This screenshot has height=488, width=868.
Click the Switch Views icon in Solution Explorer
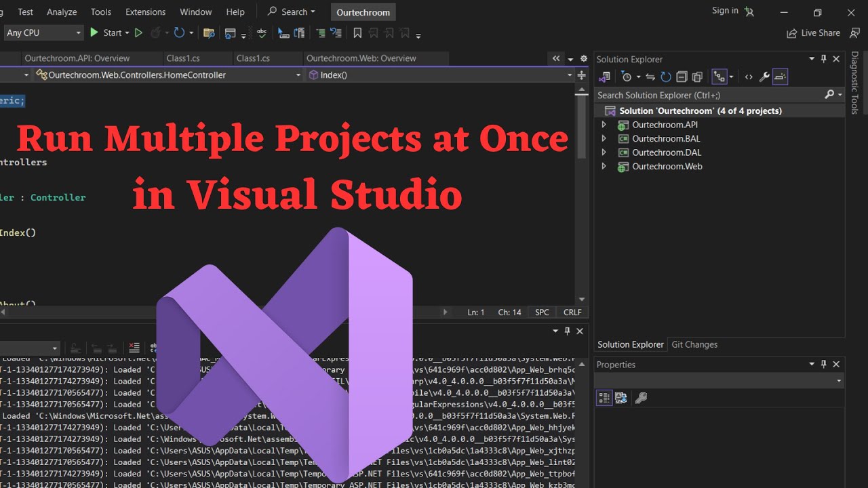(605, 77)
